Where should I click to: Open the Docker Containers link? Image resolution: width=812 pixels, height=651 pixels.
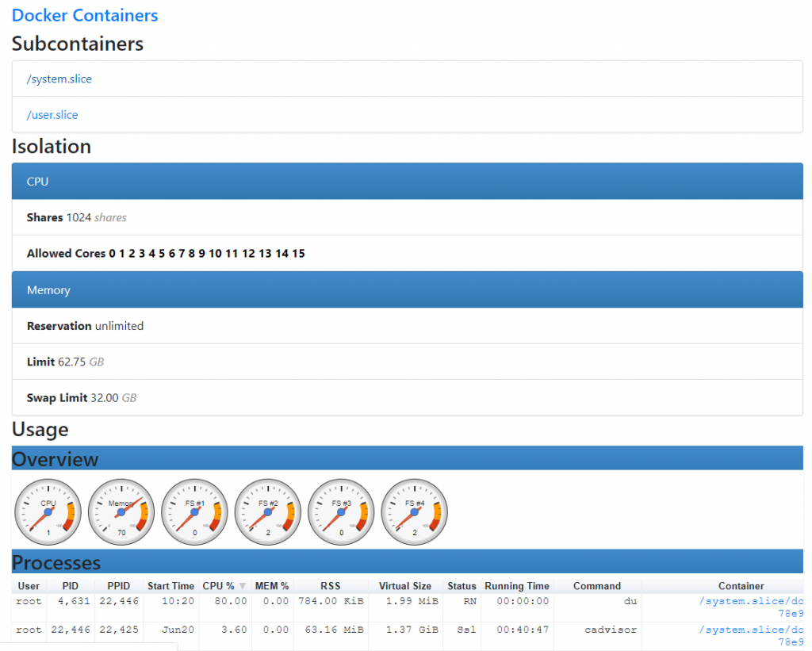coord(84,15)
